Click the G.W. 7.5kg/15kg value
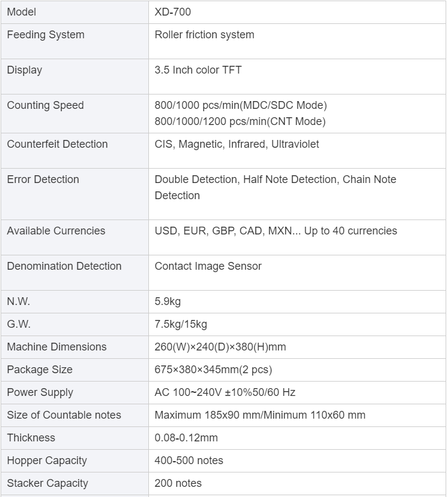This screenshot has width=448, height=497. click(181, 324)
